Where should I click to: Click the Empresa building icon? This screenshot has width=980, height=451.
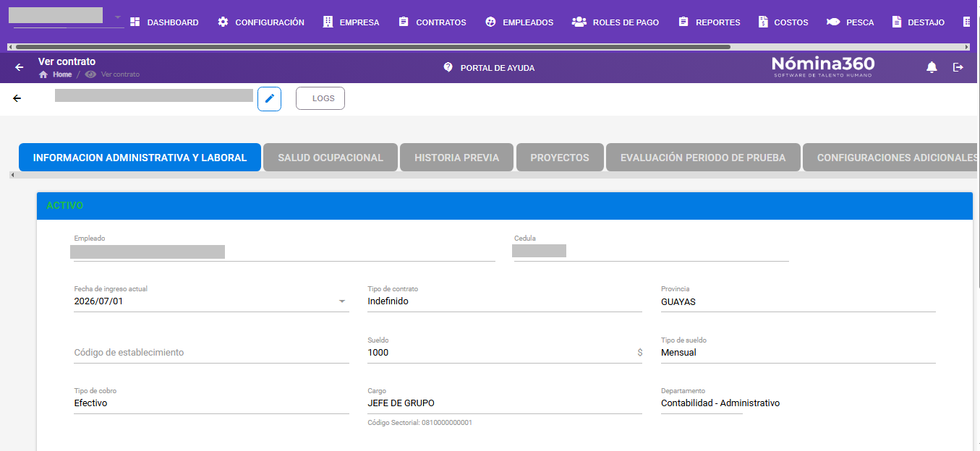click(328, 22)
